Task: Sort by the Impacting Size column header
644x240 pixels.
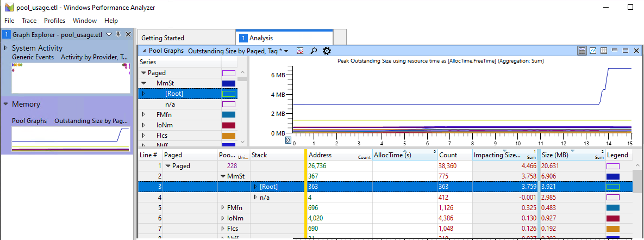Action: (x=505, y=155)
